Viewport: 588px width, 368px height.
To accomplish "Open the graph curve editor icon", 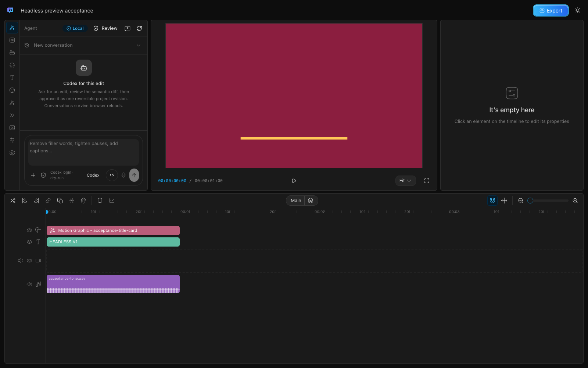I will [x=112, y=201].
